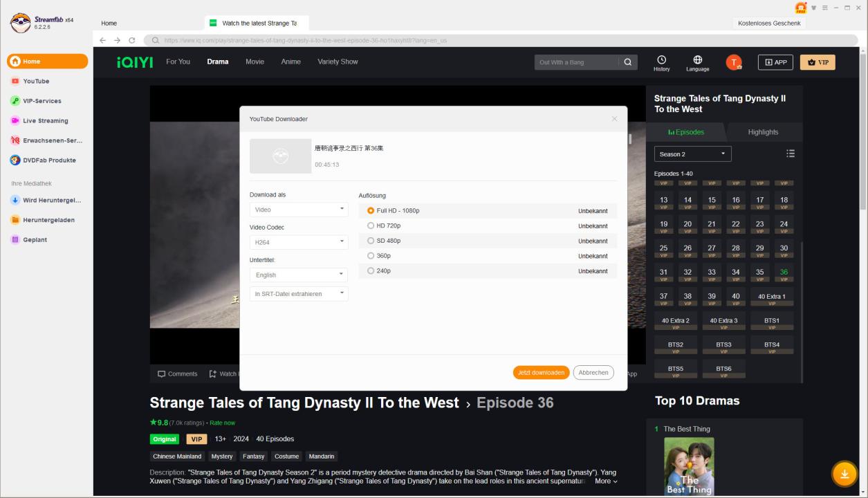Open the Video Codec H264 dropdown
Image resolution: width=868 pixels, height=498 pixels.
coord(299,242)
